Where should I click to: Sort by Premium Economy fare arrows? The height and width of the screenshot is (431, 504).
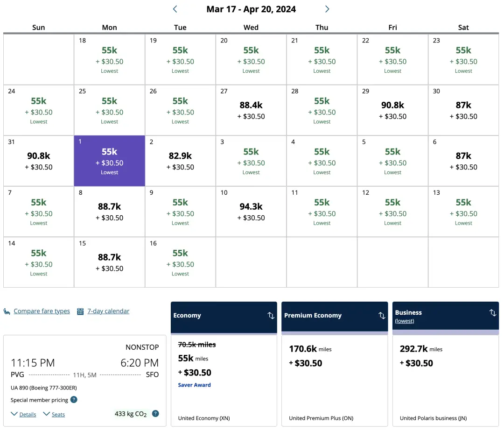[382, 316]
